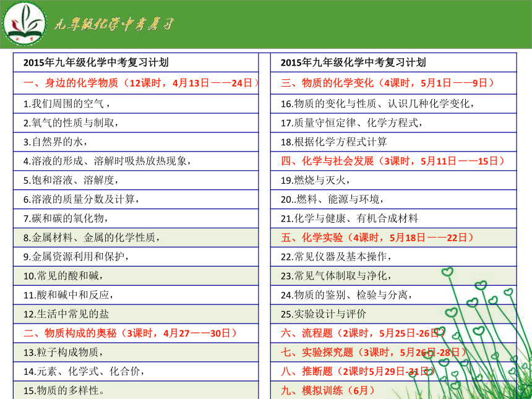Click row 25.实验设计与评价
This screenshot has height=399, width=532.
393,314
